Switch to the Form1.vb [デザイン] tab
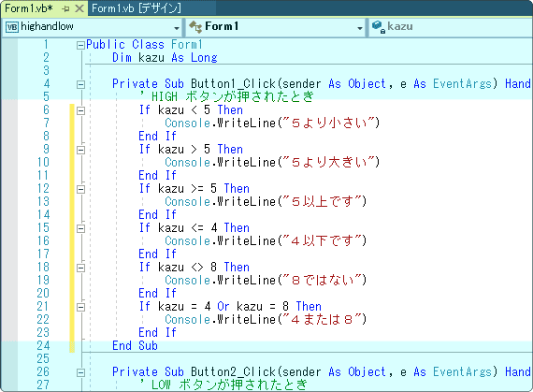533x392 pixels. click(137, 8)
